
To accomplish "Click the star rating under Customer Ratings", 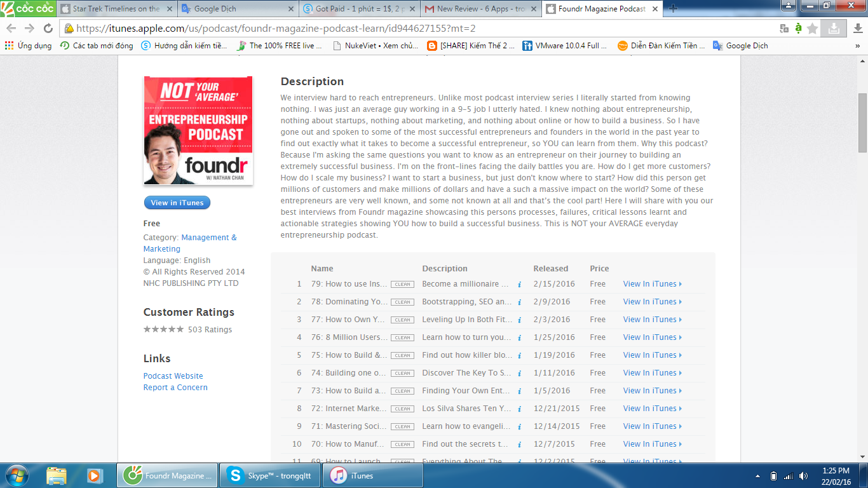I will [163, 329].
